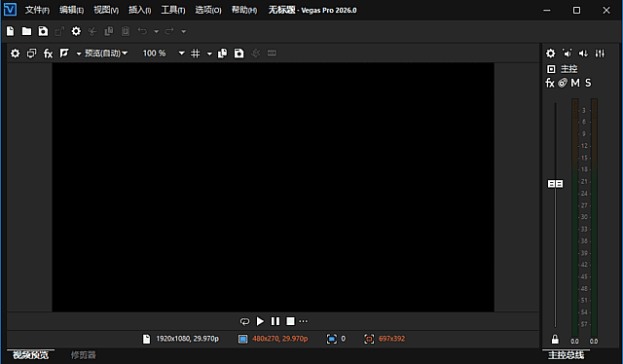Viewport: 623px width, 364px height.
Task: Stop playback with the Stop button
Action: [x=290, y=321]
